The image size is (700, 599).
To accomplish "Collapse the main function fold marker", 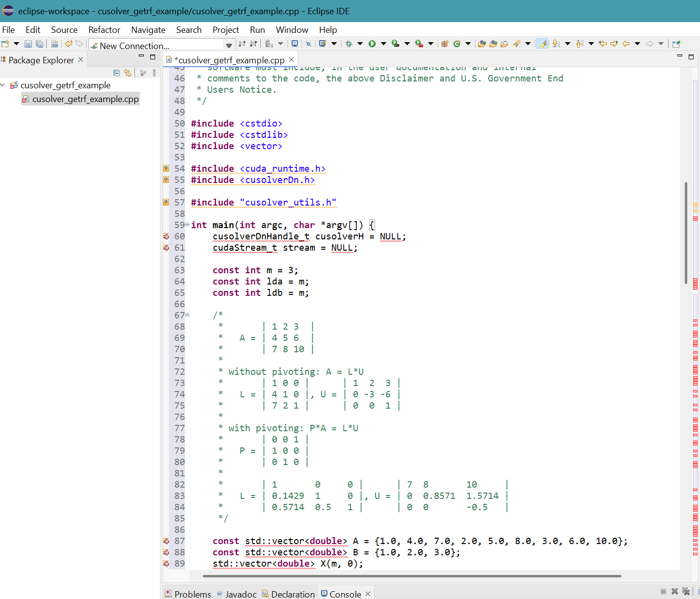I will tap(187, 225).
